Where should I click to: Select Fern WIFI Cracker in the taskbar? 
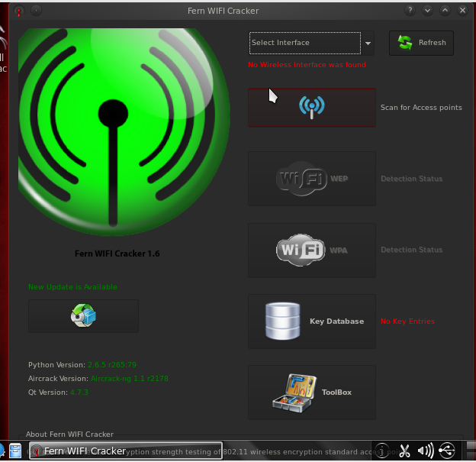pyautogui.click(x=126, y=451)
